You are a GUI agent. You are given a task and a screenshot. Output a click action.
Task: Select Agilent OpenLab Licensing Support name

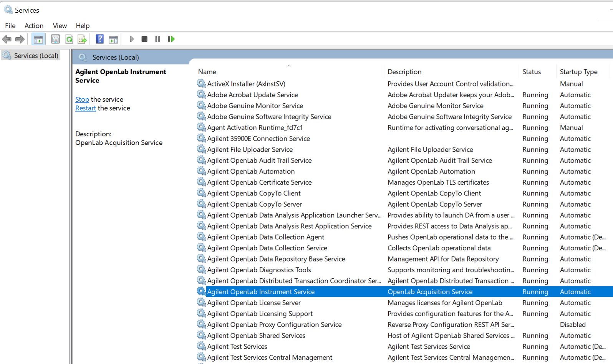coord(260,314)
